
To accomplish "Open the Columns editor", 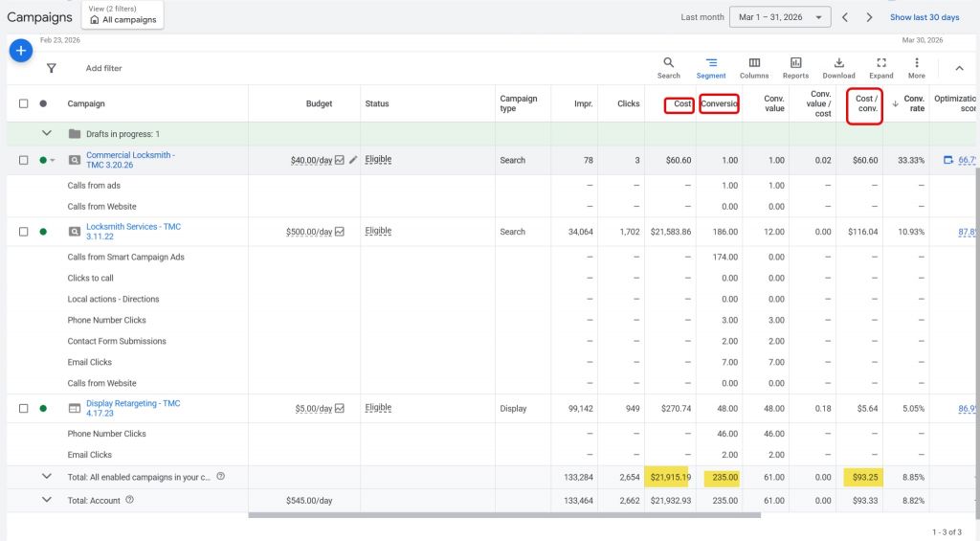I will [754, 68].
